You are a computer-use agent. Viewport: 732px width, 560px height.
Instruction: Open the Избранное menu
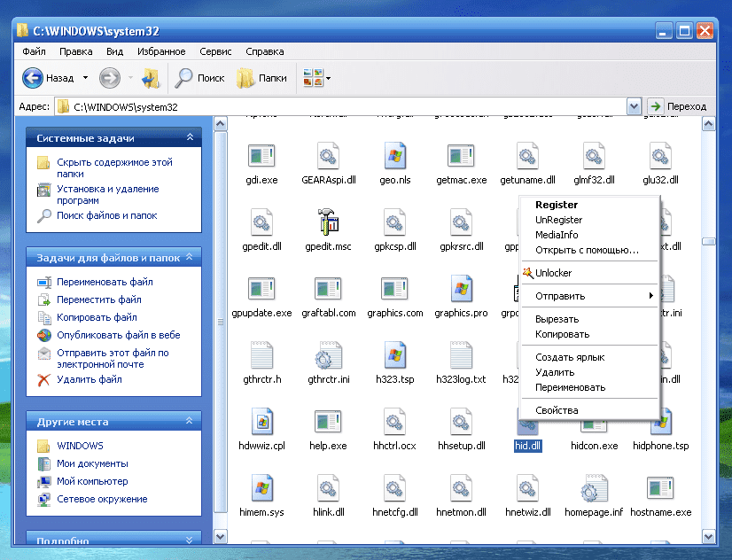point(161,51)
